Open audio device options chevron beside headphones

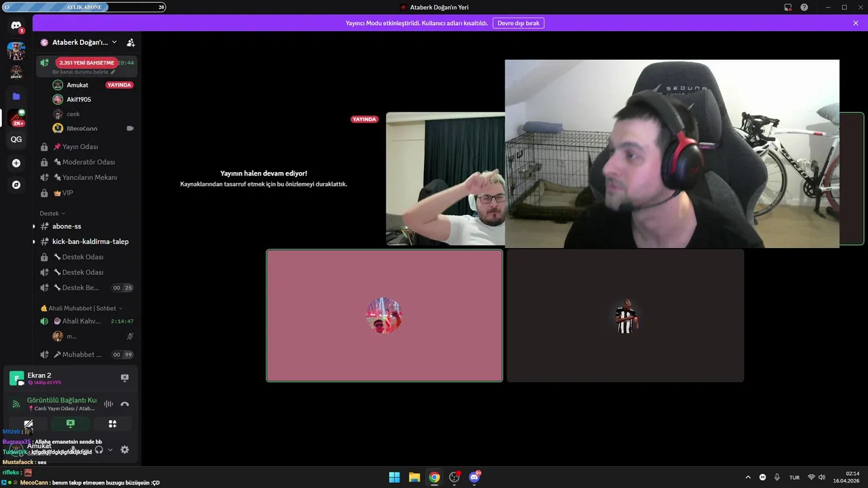coord(111,449)
